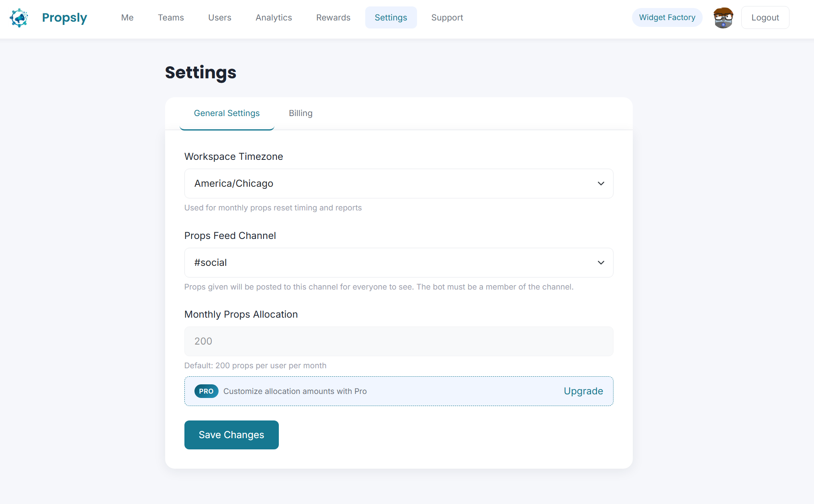The width and height of the screenshot is (814, 504).
Task: Open the Me menu item
Action: tap(127, 17)
